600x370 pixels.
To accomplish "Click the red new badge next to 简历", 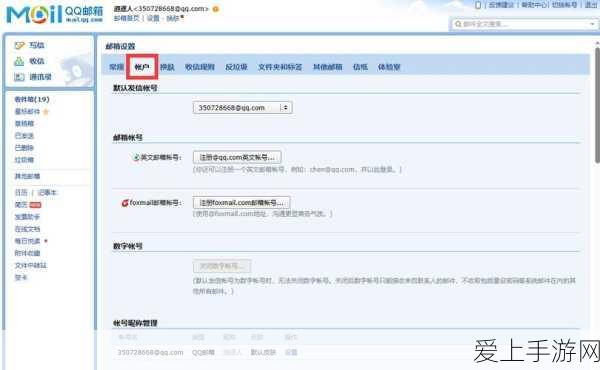I will [35, 205].
